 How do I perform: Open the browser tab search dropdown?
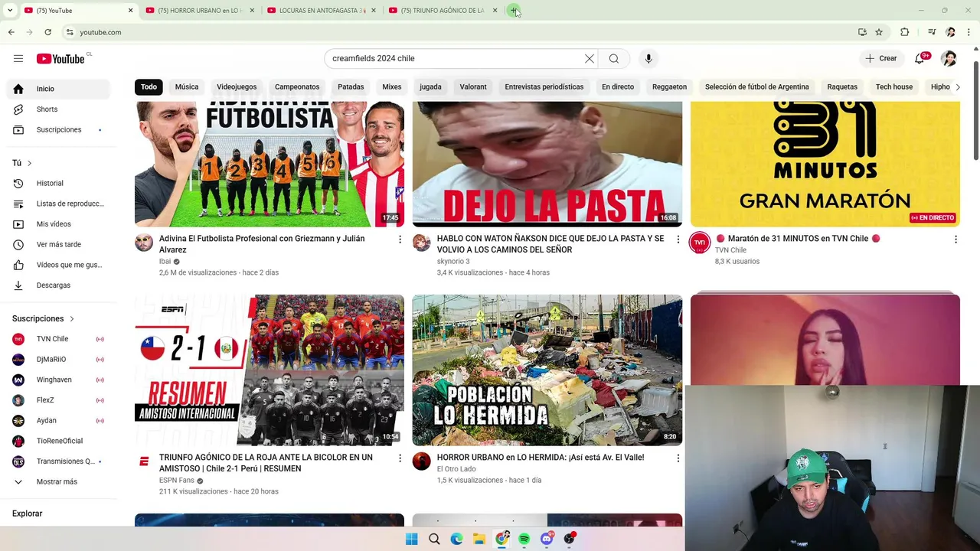click(x=10, y=11)
